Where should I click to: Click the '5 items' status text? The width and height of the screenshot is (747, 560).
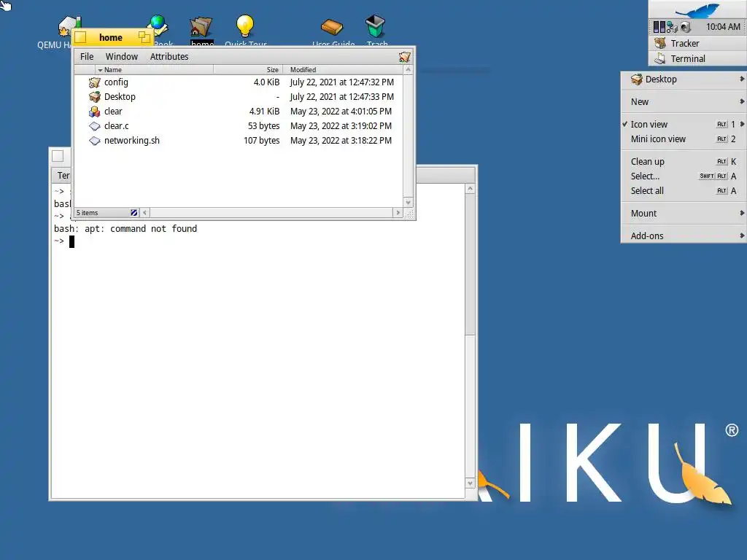(x=88, y=213)
